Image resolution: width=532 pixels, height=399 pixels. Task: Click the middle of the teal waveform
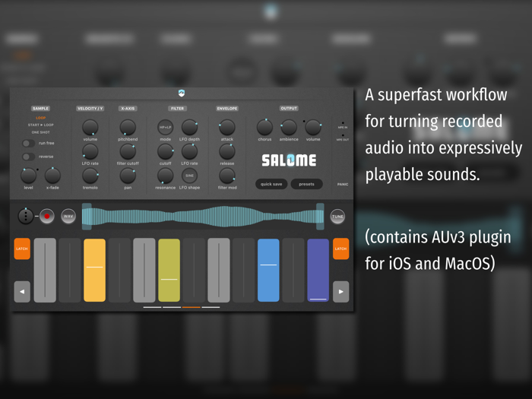pyautogui.click(x=203, y=217)
